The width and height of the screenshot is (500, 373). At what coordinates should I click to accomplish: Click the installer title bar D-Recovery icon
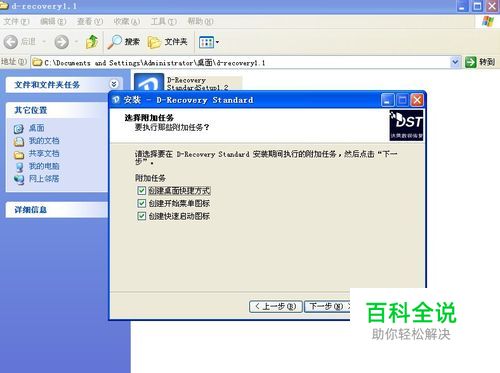coord(116,100)
